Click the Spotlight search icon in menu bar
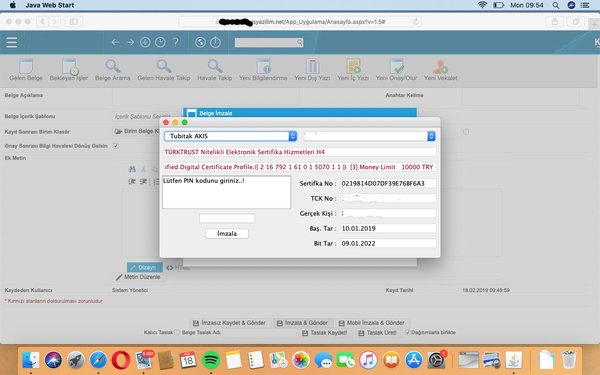This screenshot has width=600, height=375. click(556, 5)
